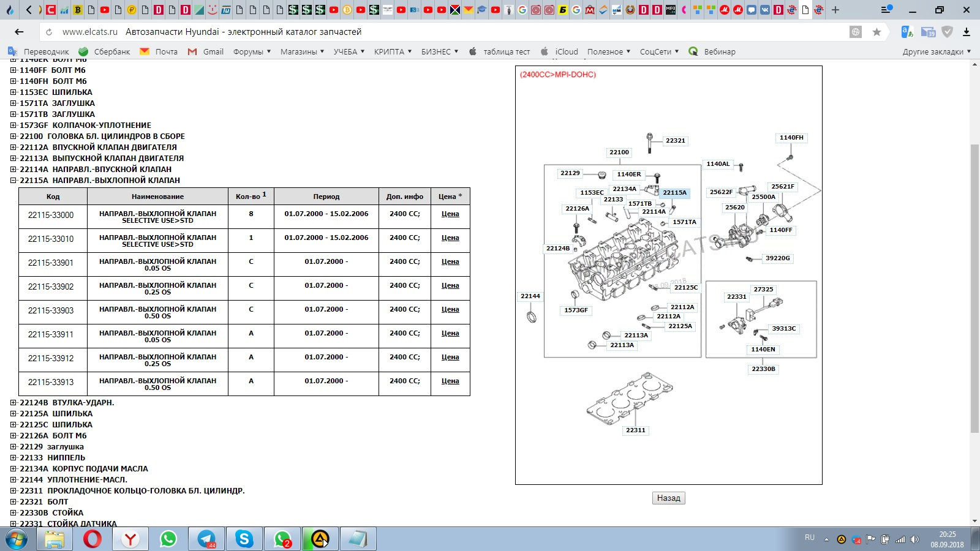Open a new tab with plus button
Viewport: 980px width, 551px height.
[835, 10]
